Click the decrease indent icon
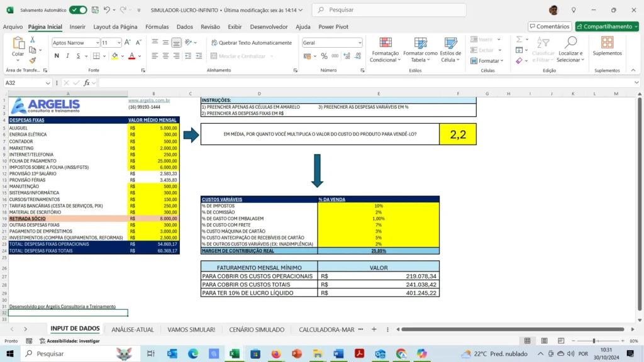The width and height of the screenshot is (644, 362). point(188,56)
